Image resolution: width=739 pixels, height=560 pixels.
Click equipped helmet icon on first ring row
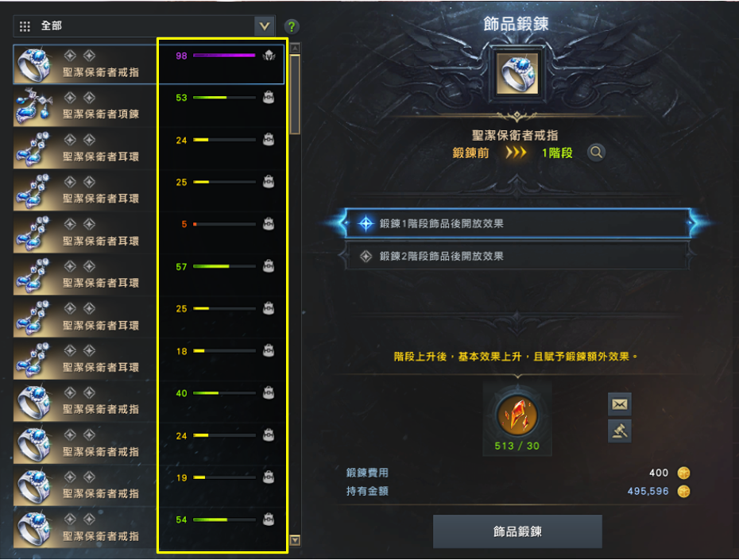pyautogui.click(x=269, y=56)
